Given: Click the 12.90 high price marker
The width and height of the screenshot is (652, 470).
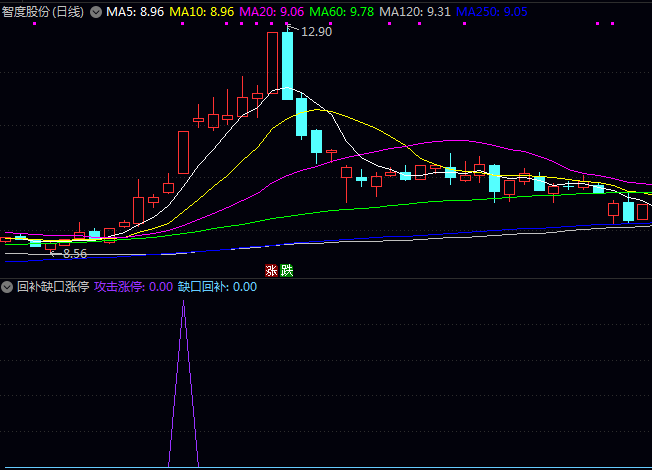Looking at the screenshot, I should point(316,32).
